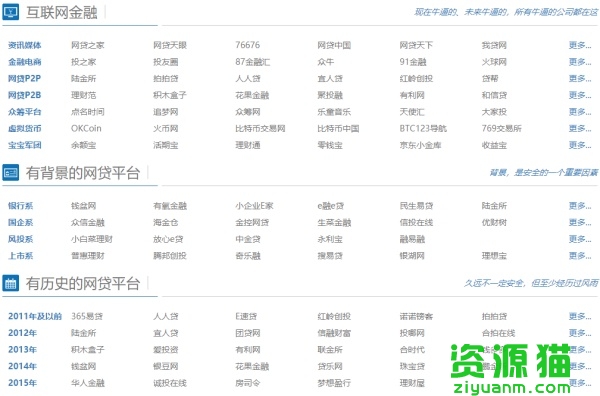Open 钱盆网 in the 银行系 row
Image resolution: width=600 pixels, height=396 pixels.
tap(83, 206)
